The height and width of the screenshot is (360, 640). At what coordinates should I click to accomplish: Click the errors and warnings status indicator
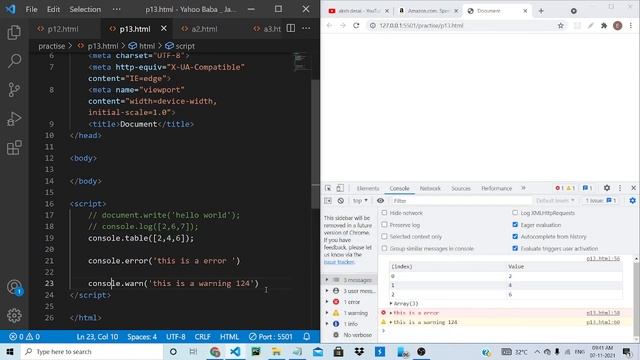point(24,337)
